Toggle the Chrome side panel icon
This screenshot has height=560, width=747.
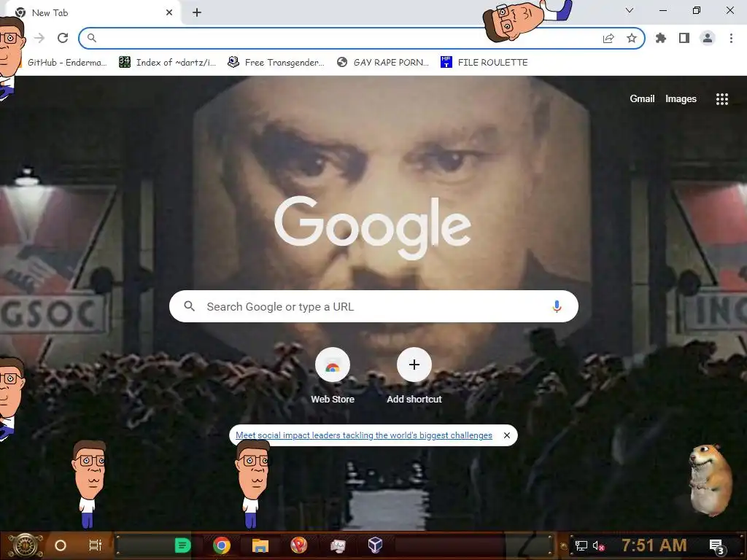tap(684, 38)
